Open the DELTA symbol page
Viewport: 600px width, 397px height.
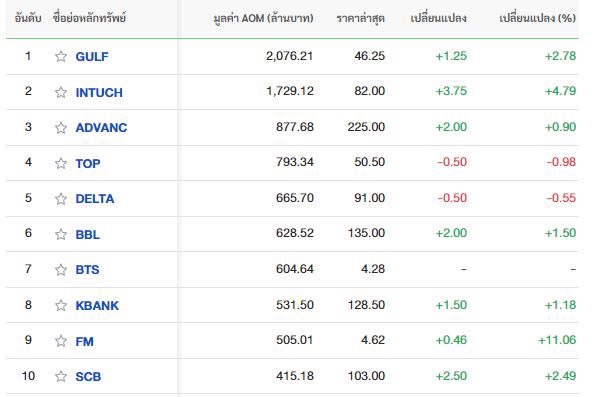coord(95,199)
